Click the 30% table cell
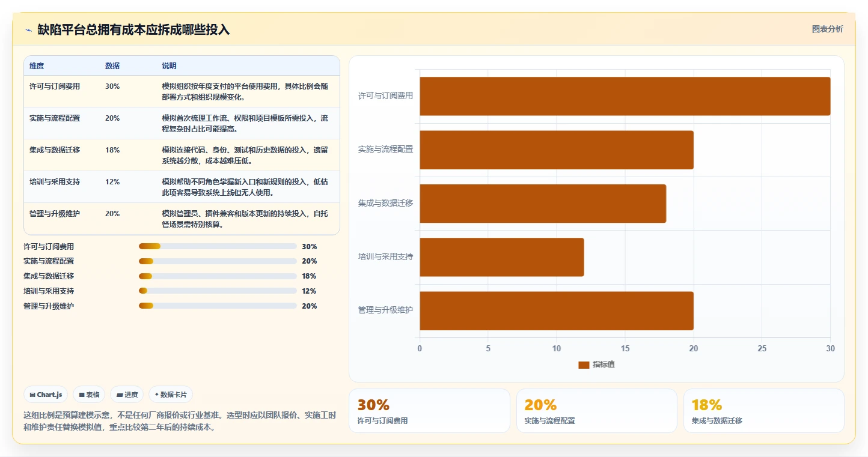This screenshot has height=457, width=868. click(x=112, y=86)
